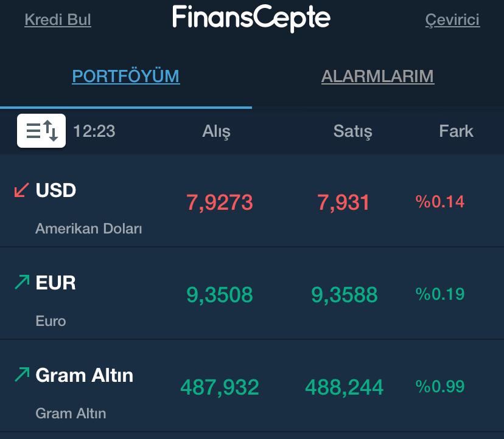Click the FinansCepte logo

coord(251,18)
